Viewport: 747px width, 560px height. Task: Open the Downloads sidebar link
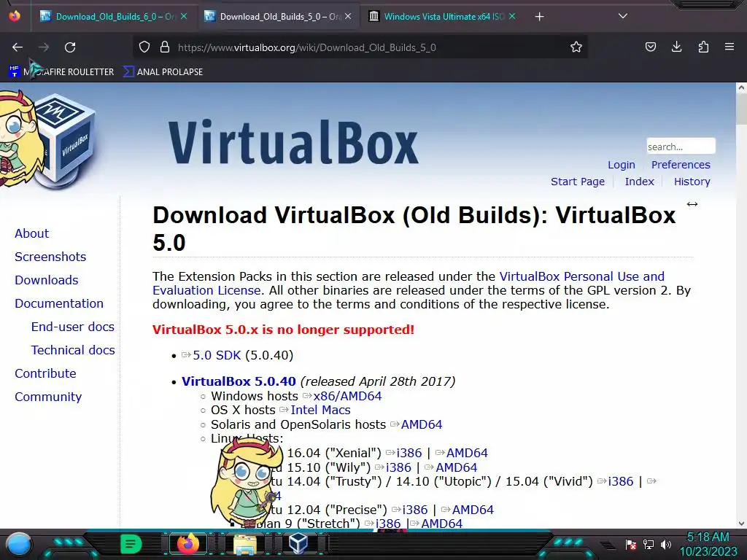pyautogui.click(x=46, y=280)
